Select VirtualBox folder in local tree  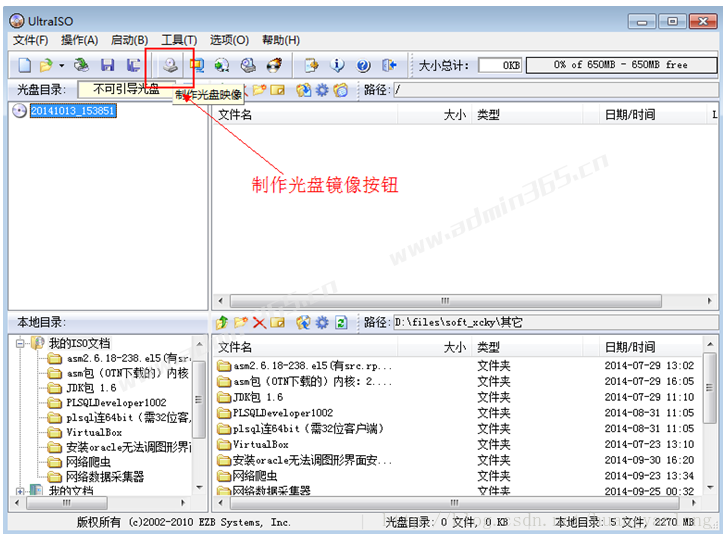[x=94, y=433]
